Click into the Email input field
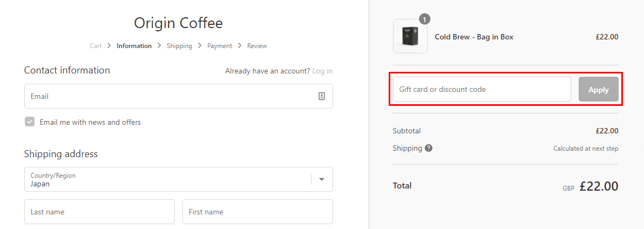Viewport: 644px width, 229px height. coord(170,96)
